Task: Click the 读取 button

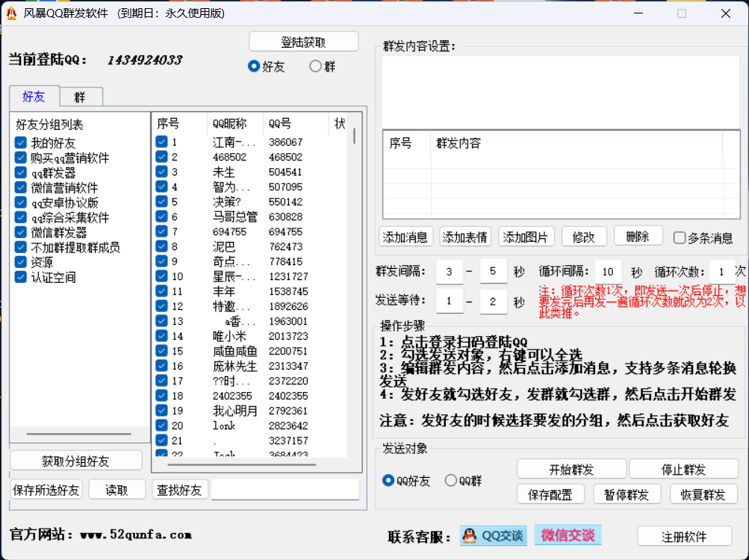Action: point(117,490)
